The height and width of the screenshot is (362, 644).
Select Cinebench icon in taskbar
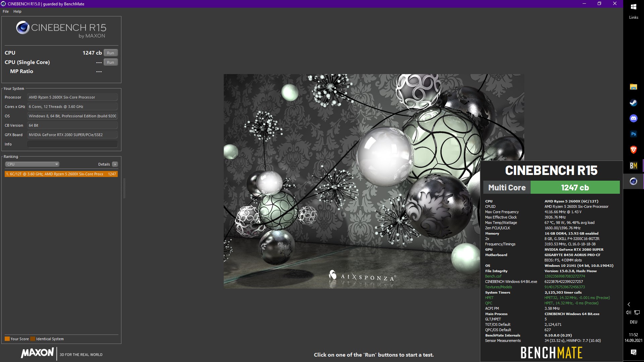(633, 181)
